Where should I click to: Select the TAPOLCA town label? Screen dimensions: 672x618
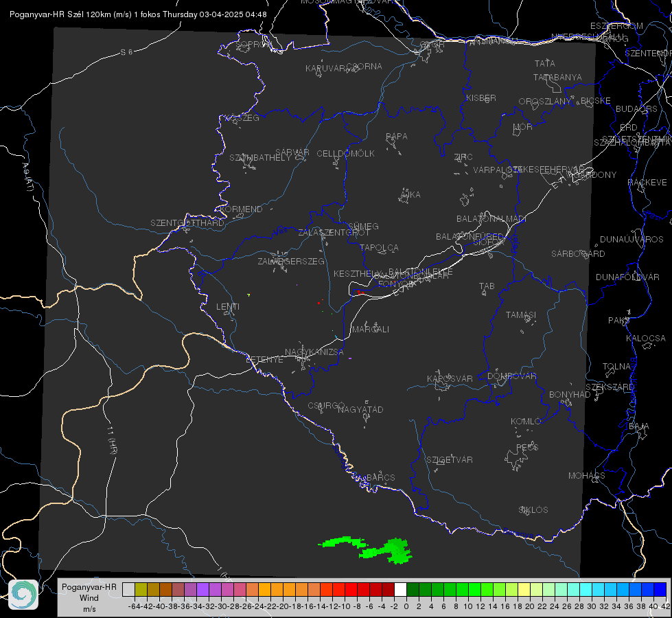(x=379, y=248)
